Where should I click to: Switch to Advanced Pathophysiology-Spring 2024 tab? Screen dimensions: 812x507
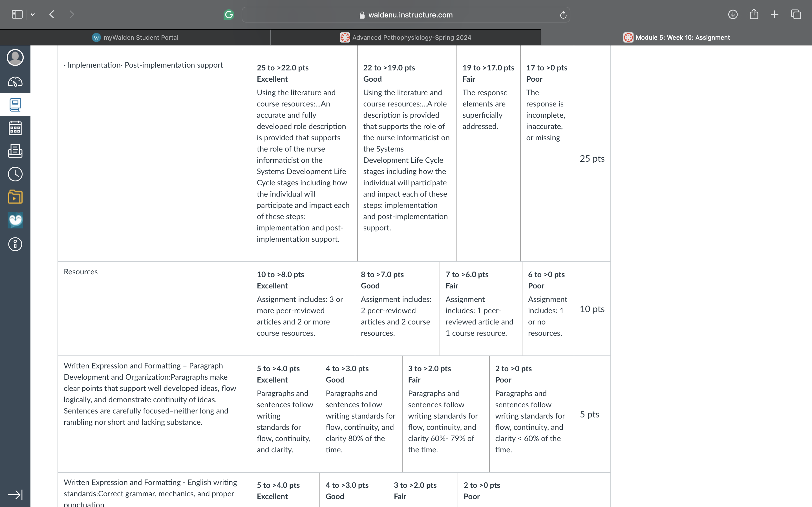(x=406, y=37)
